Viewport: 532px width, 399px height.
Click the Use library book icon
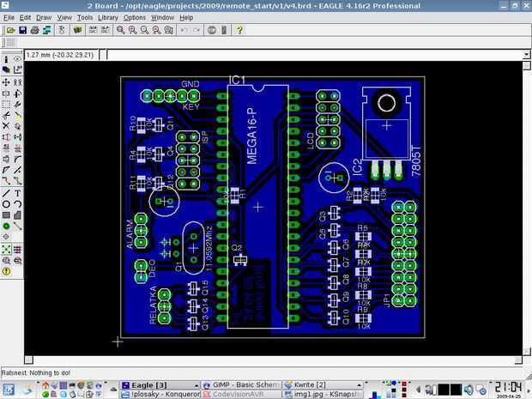click(x=78, y=30)
